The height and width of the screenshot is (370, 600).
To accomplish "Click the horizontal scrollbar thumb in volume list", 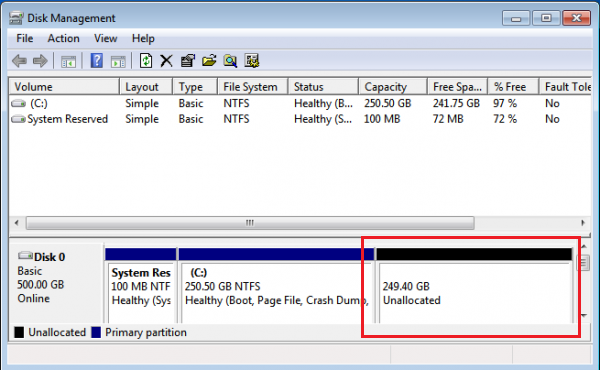I will (x=250, y=223).
